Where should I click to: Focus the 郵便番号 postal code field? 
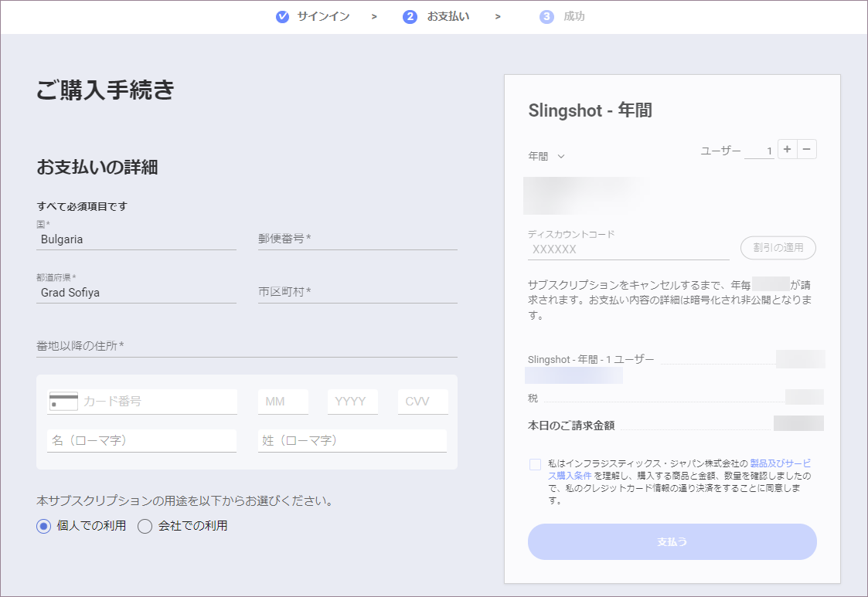point(358,239)
